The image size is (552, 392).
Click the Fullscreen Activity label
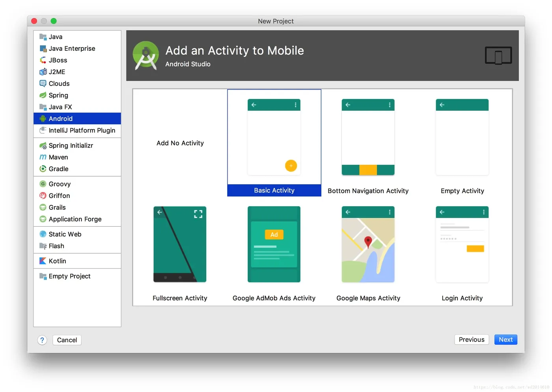(180, 298)
